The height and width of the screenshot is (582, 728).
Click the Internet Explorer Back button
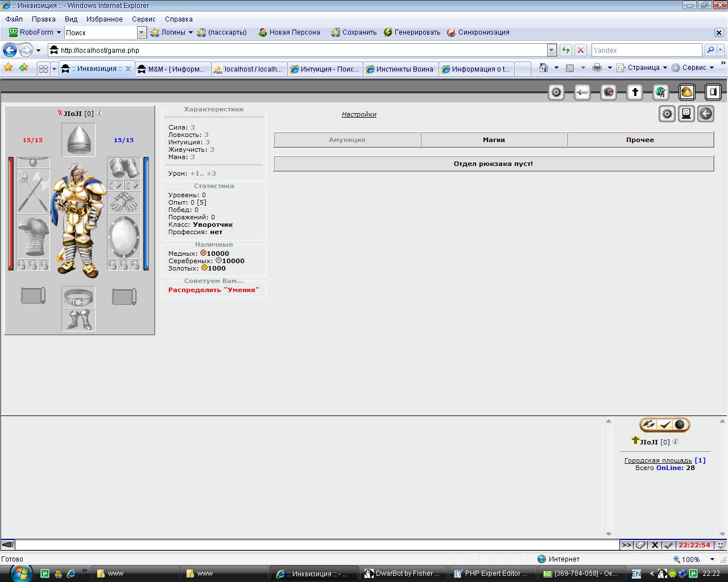[x=10, y=50]
